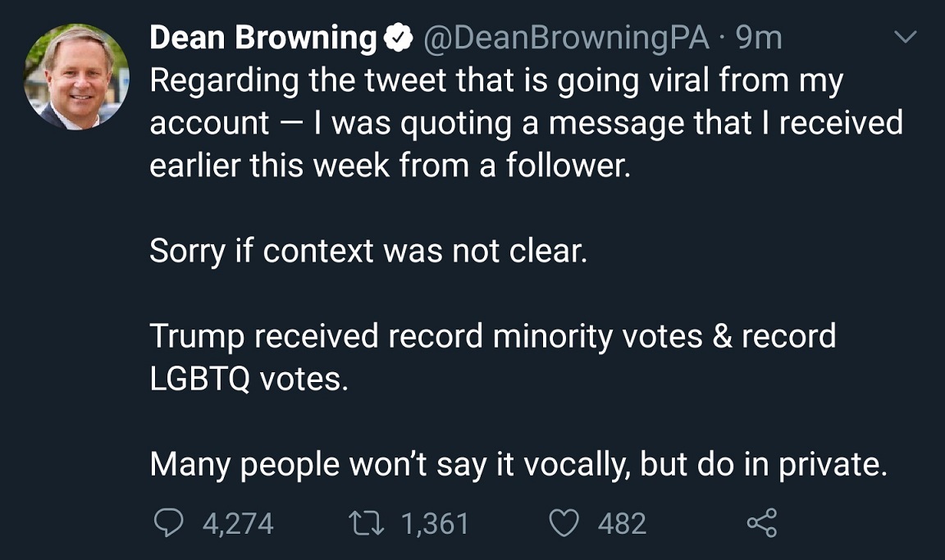Select the "Sorry if context was not clear." sentence
This screenshot has width=945, height=560.
(x=368, y=251)
